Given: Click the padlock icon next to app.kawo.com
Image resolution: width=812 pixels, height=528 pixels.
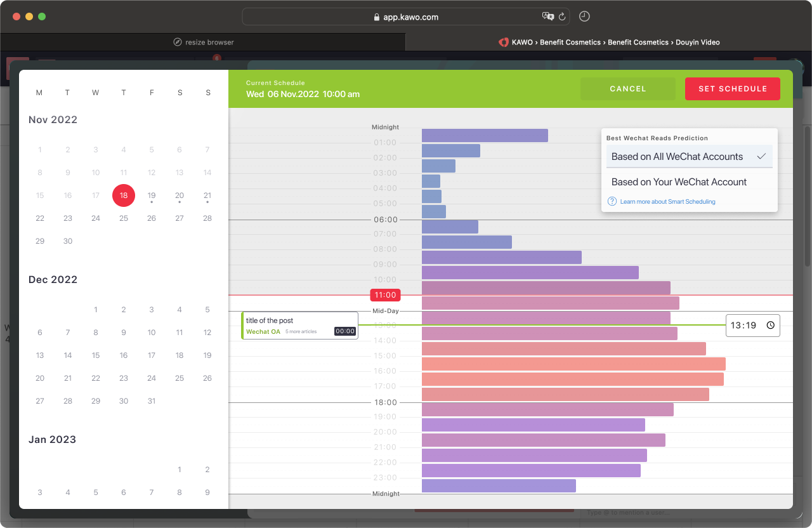Looking at the screenshot, I should coord(377,16).
